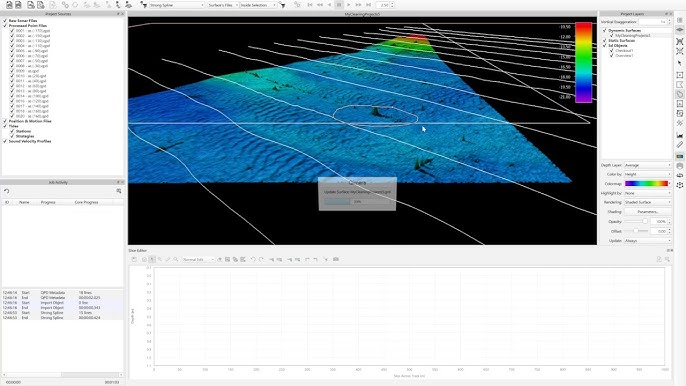Click the refresh icon in Job Activity panel

pos(7,191)
